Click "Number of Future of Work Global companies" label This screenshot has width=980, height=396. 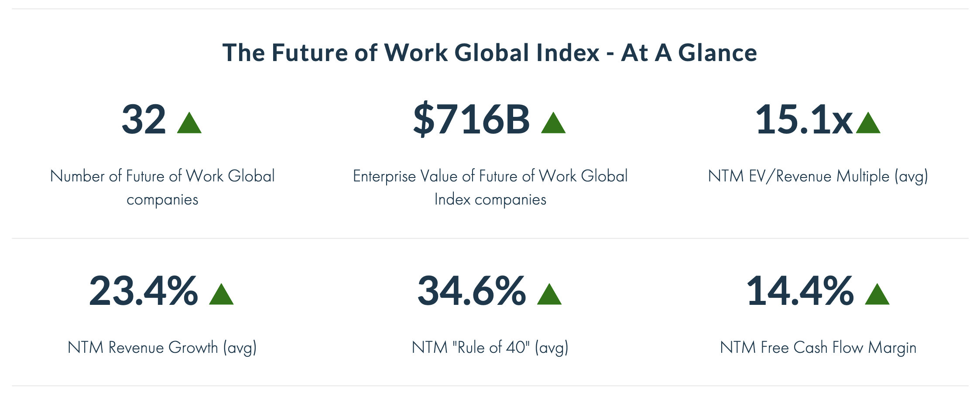(162, 188)
